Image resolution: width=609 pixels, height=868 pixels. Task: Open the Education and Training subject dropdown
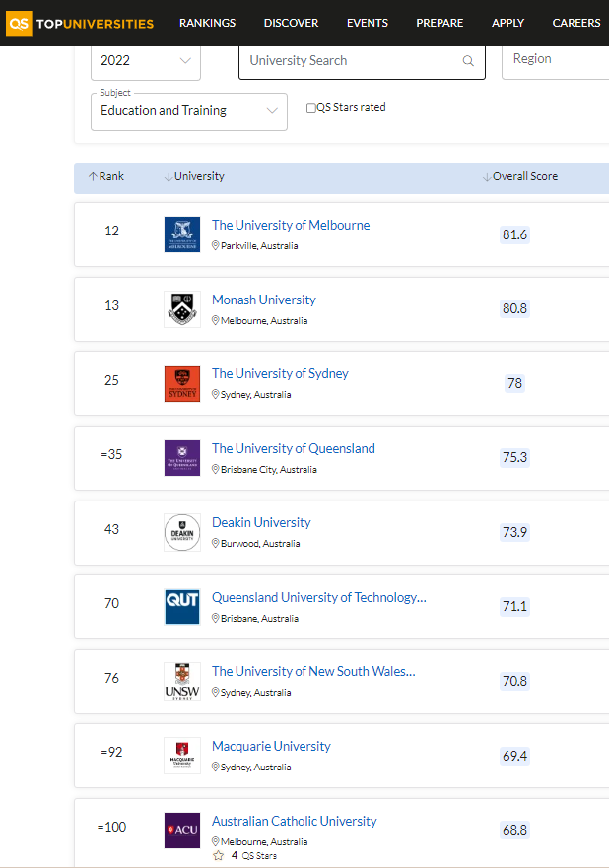tap(189, 111)
